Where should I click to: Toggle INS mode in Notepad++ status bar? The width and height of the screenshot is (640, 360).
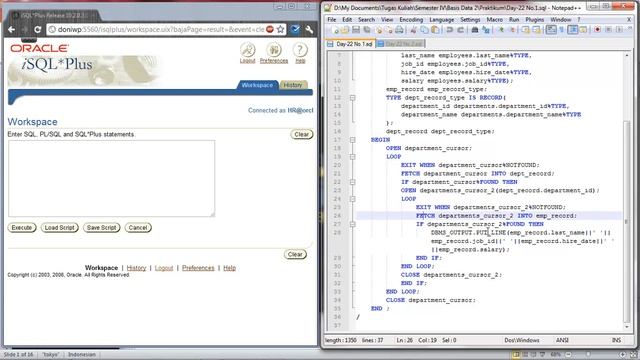616,340
